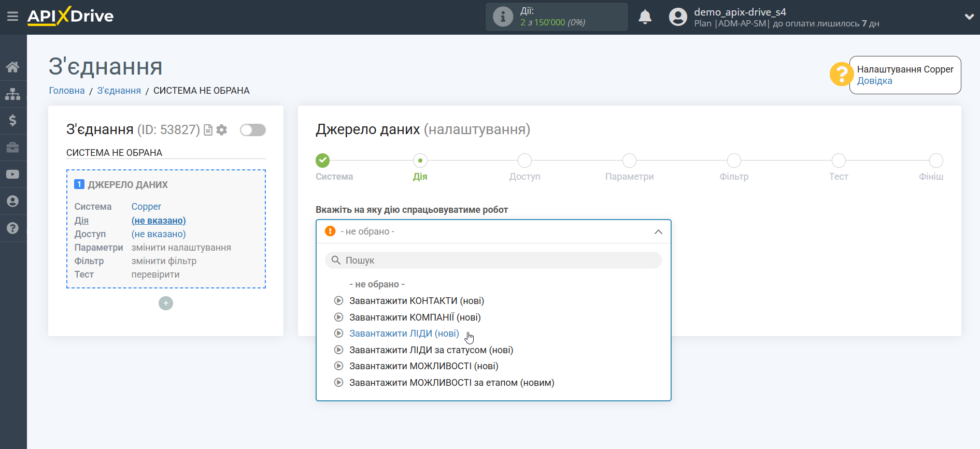
Task: Collapse the action dropdown
Action: [x=658, y=231]
